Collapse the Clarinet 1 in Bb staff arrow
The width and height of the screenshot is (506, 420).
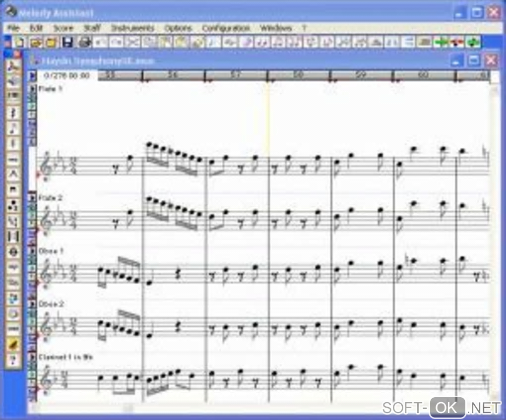(33, 357)
